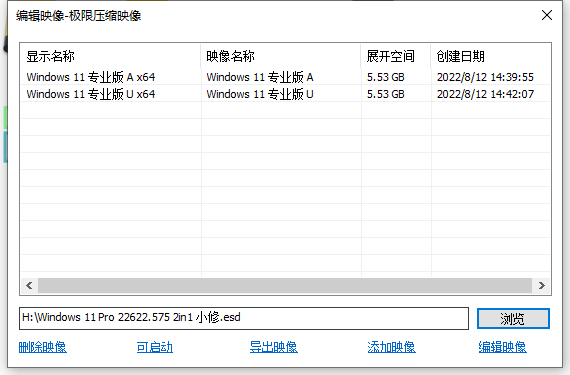The width and height of the screenshot is (570, 375).
Task: Sort by the 映像名称 column header
Action: [281, 56]
